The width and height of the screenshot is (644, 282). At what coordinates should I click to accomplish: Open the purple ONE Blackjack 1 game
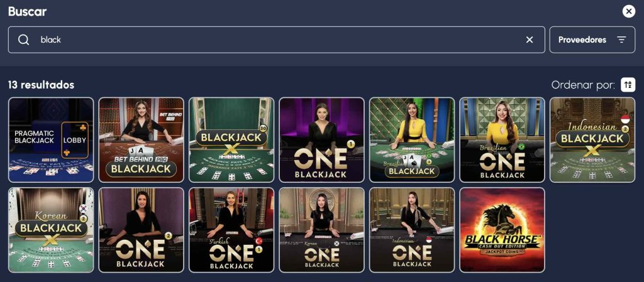tap(321, 140)
